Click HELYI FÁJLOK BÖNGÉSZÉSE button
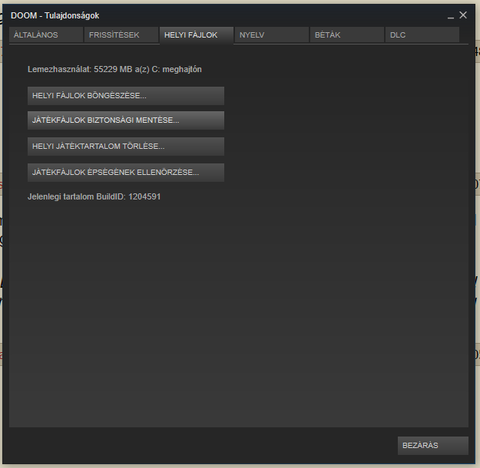The width and height of the screenshot is (480, 468). point(126,96)
